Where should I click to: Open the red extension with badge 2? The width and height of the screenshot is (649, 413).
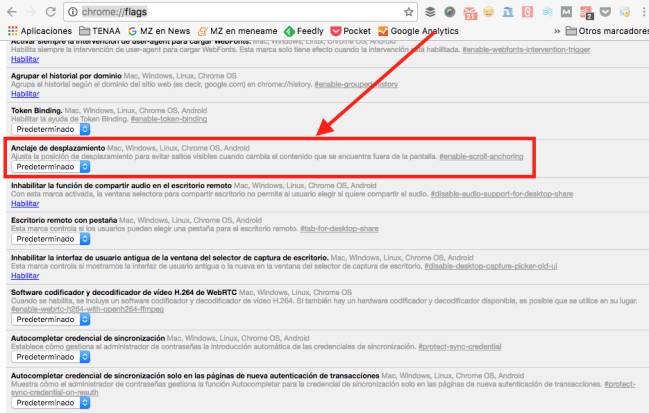pyautogui.click(x=587, y=13)
